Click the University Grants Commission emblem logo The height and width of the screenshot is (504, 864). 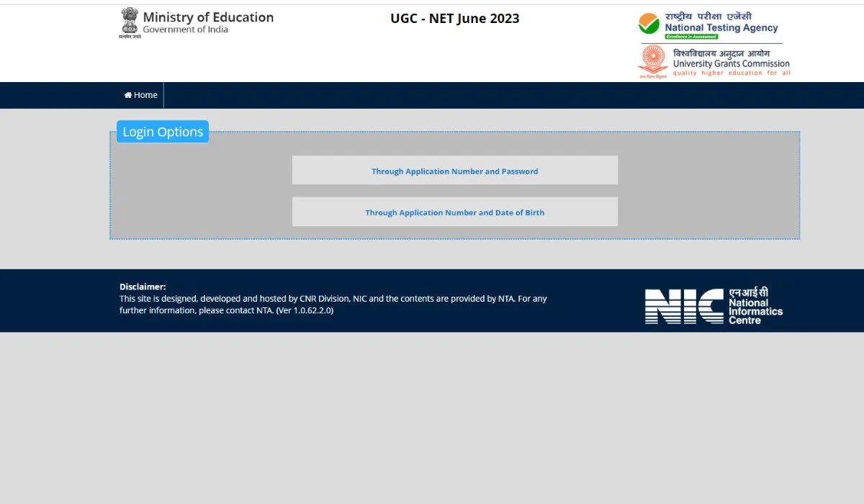click(653, 60)
